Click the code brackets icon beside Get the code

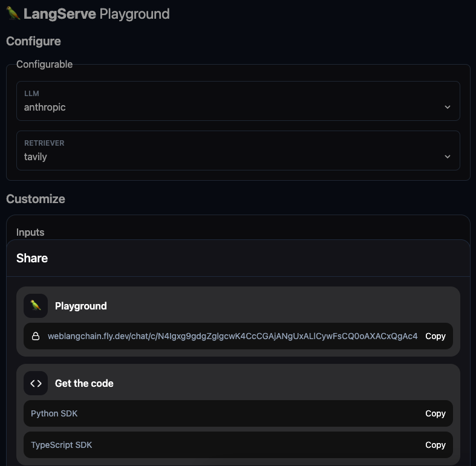pyautogui.click(x=36, y=383)
